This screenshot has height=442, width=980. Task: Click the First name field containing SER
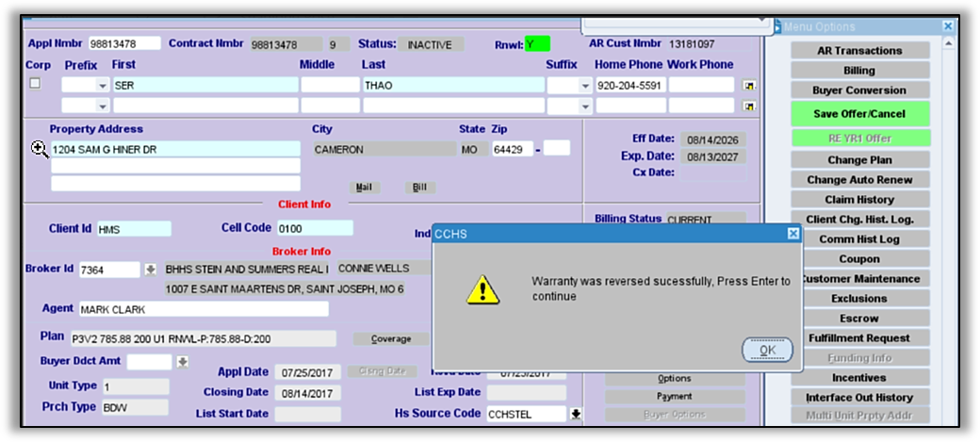205,86
